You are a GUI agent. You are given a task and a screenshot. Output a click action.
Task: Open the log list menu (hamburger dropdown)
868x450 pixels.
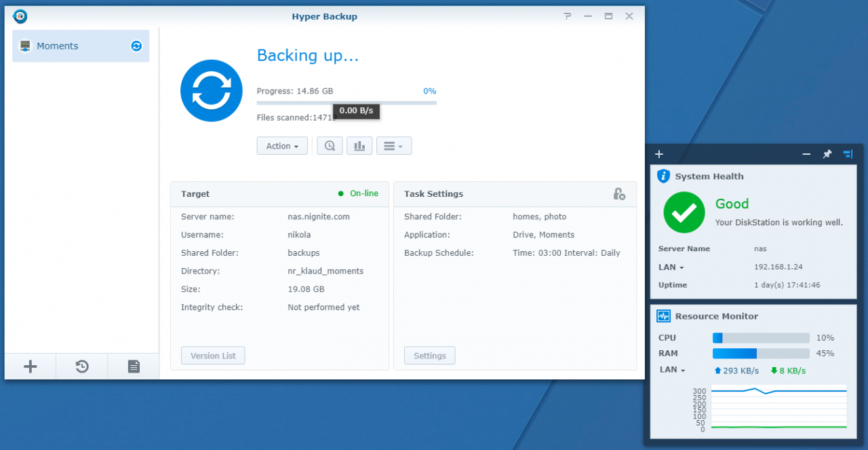[x=393, y=145]
